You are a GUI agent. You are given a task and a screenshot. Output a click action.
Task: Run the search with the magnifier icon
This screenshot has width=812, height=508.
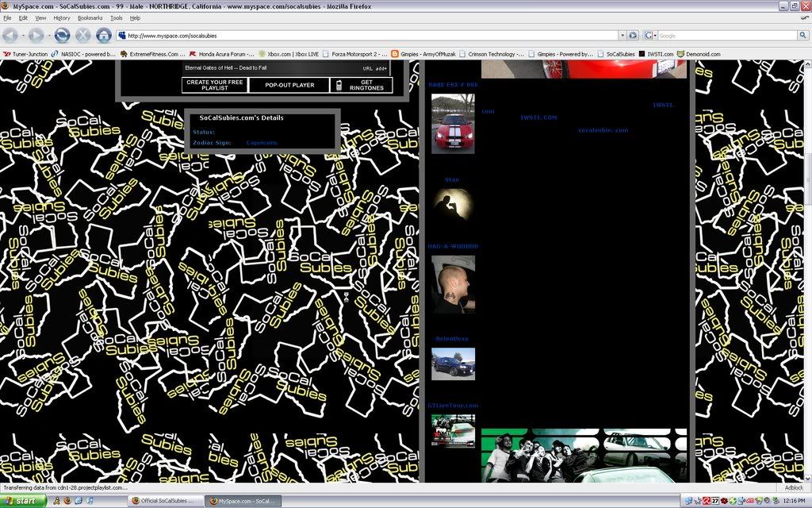[802, 35]
